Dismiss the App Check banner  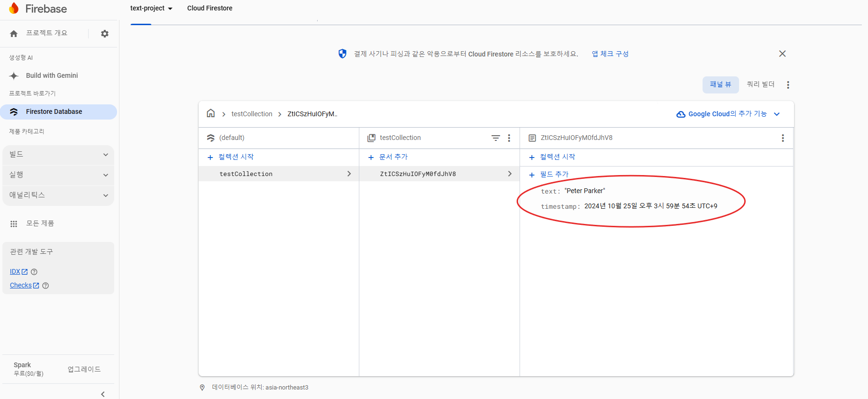[782, 54]
